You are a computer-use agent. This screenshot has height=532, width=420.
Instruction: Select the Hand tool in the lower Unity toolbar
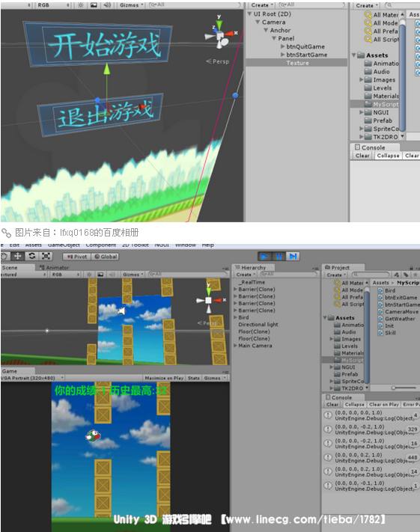(4, 256)
